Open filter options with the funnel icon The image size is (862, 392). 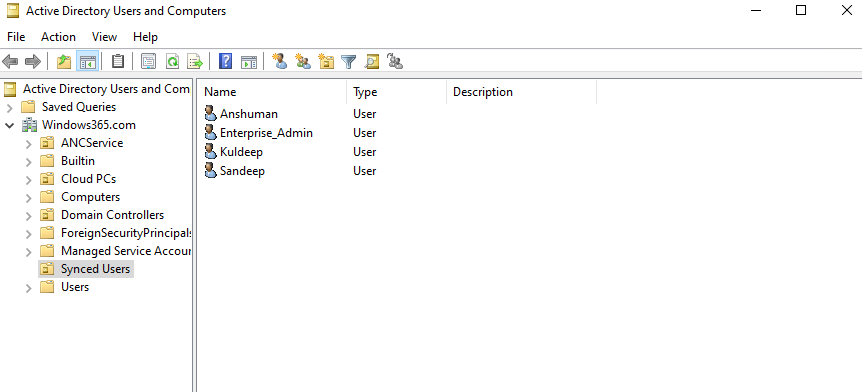[349, 61]
